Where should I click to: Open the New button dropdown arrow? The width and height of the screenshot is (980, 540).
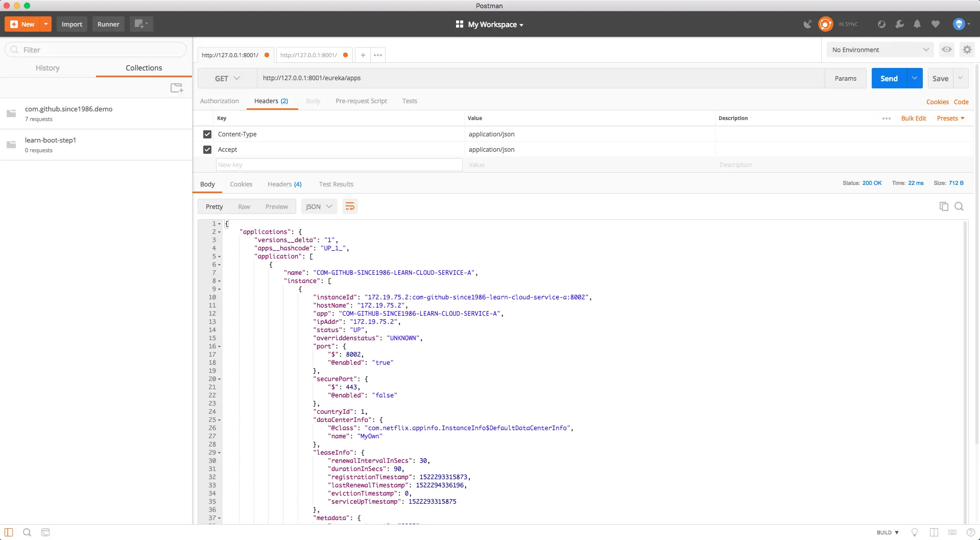pyautogui.click(x=46, y=24)
